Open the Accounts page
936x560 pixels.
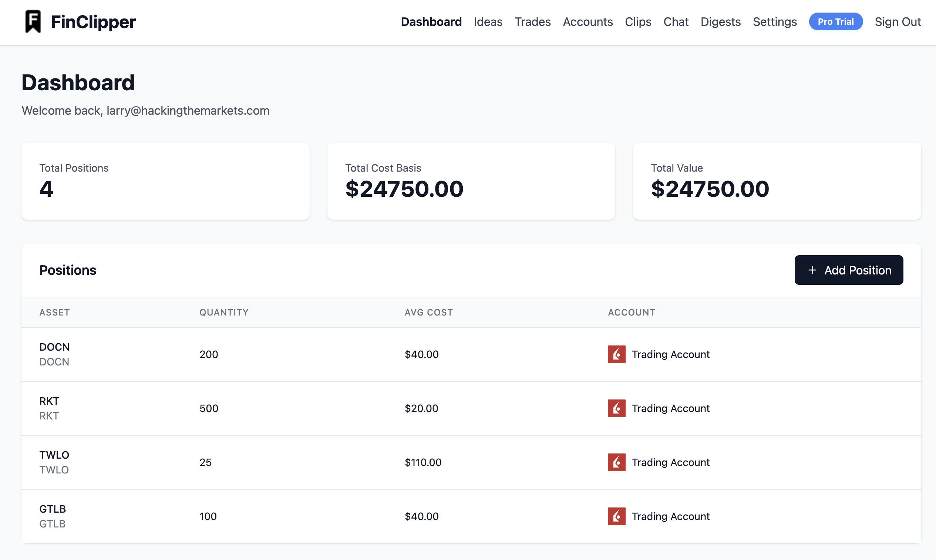tap(587, 22)
